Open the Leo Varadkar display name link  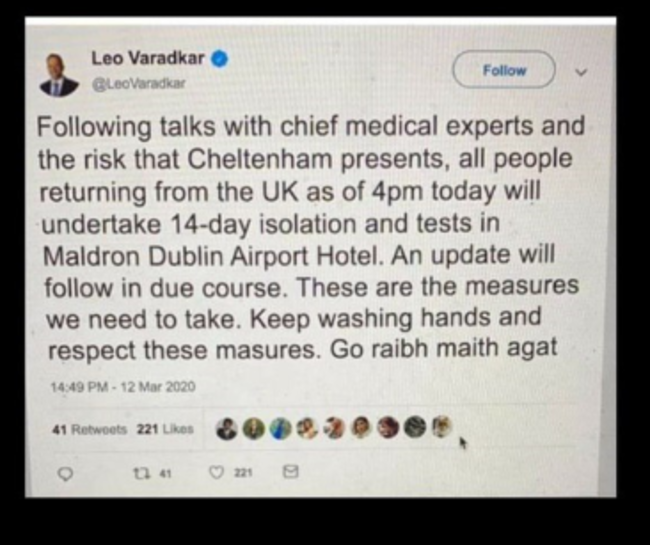[148, 58]
